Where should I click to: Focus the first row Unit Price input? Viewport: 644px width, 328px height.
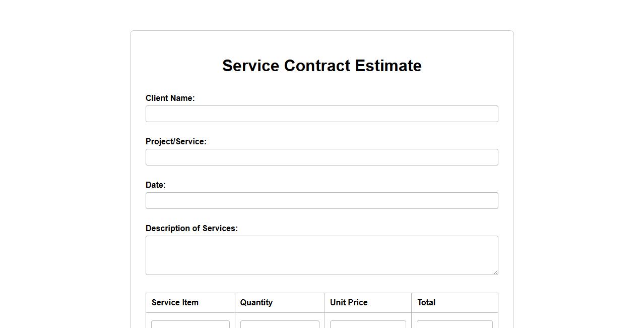click(x=368, y=324)
